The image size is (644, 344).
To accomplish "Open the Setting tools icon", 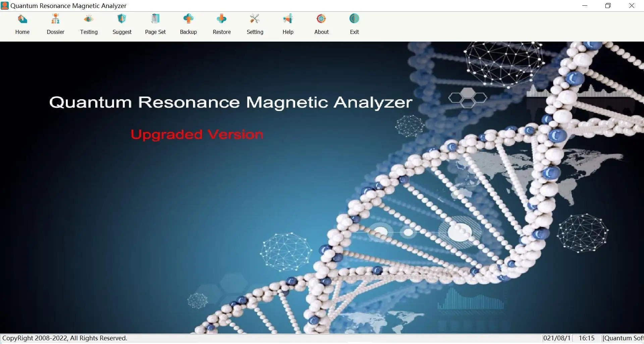I will pos(255,19).
